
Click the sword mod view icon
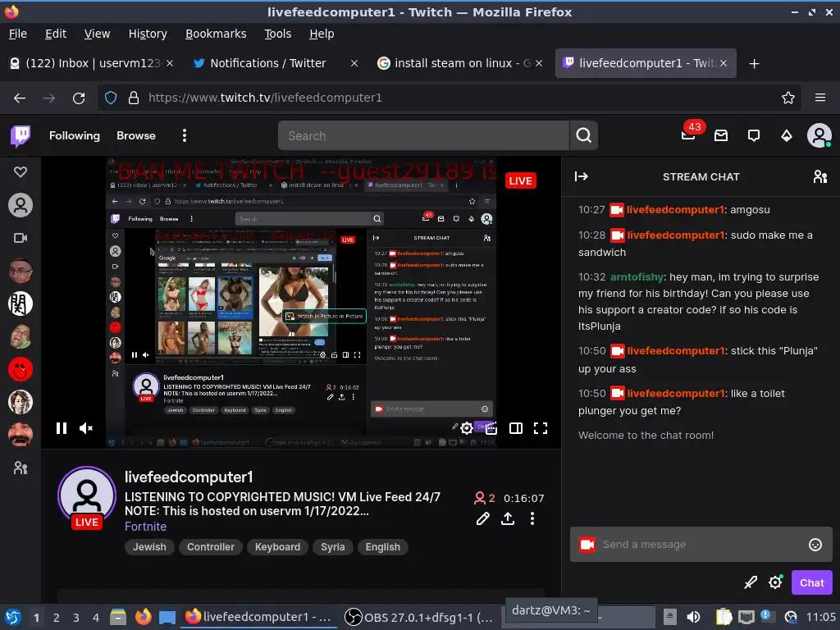click(751, 582)
